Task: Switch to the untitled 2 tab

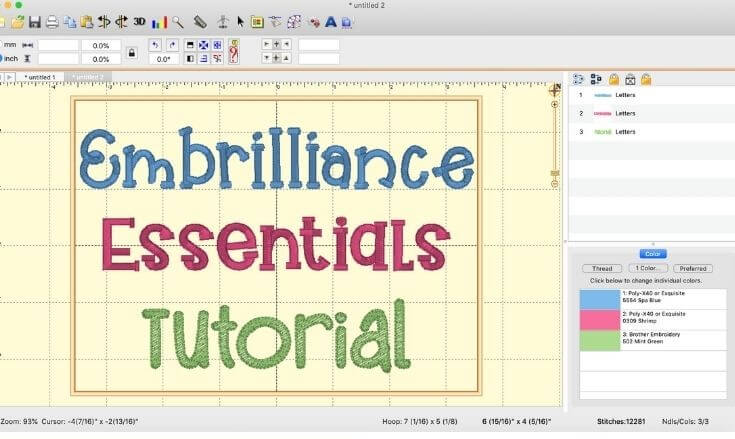Action: (x=88, y=77)
